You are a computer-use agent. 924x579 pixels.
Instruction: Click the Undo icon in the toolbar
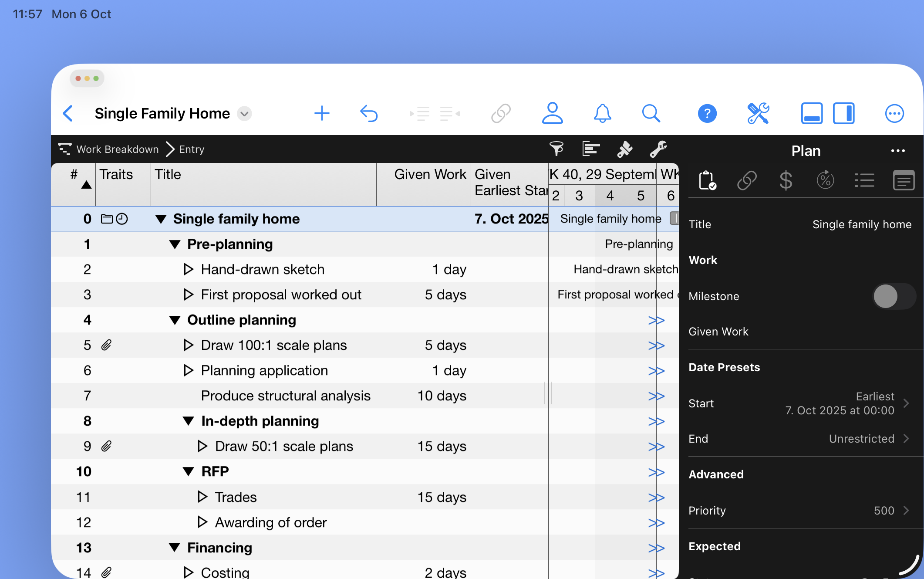pos(368,113)
